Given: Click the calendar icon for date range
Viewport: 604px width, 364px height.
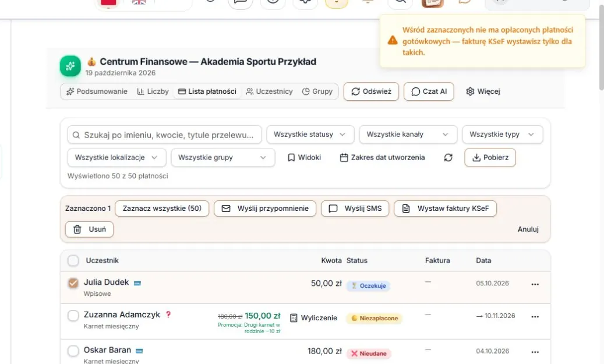Looking at the screenshot, I should pos(344,158).
